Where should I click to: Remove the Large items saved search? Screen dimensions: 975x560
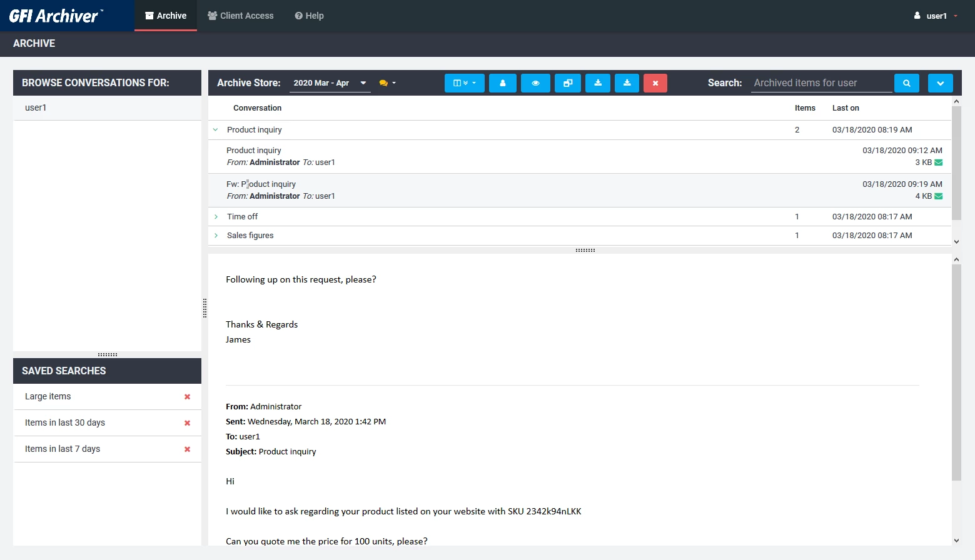click(x=186, y=396)
